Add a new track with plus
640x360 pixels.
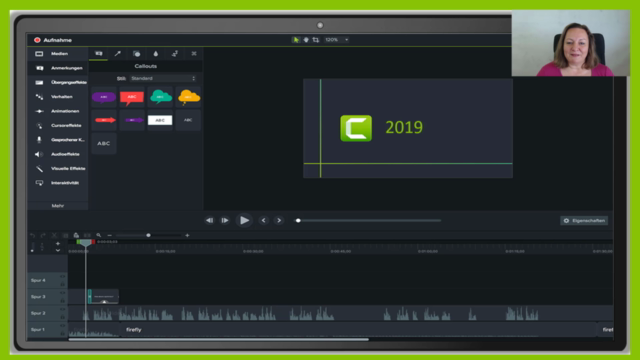58,243
